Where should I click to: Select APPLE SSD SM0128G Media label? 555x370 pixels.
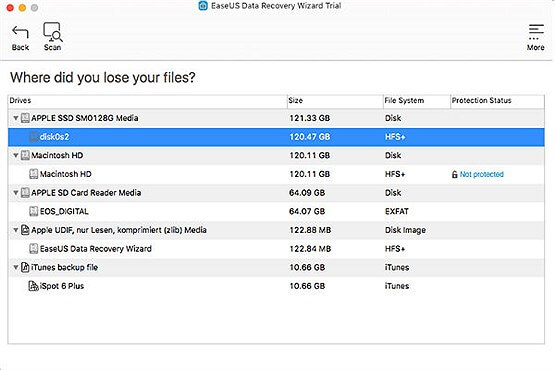85,118
